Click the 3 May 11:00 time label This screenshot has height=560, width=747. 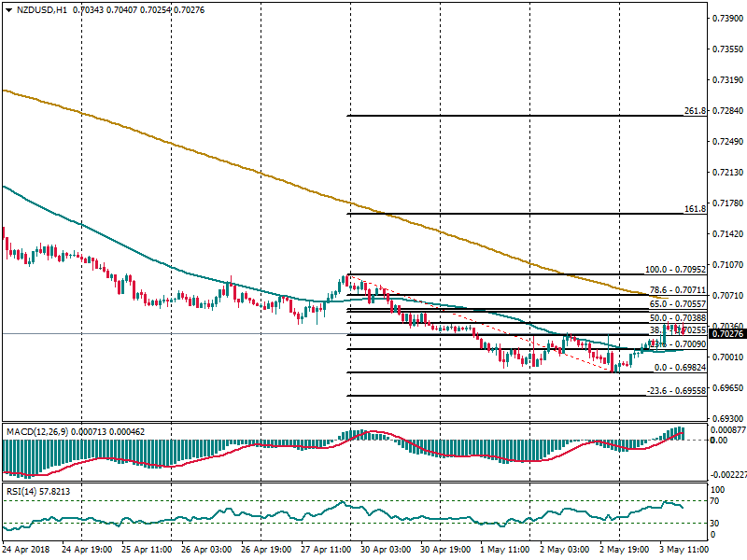click(684, 552)
